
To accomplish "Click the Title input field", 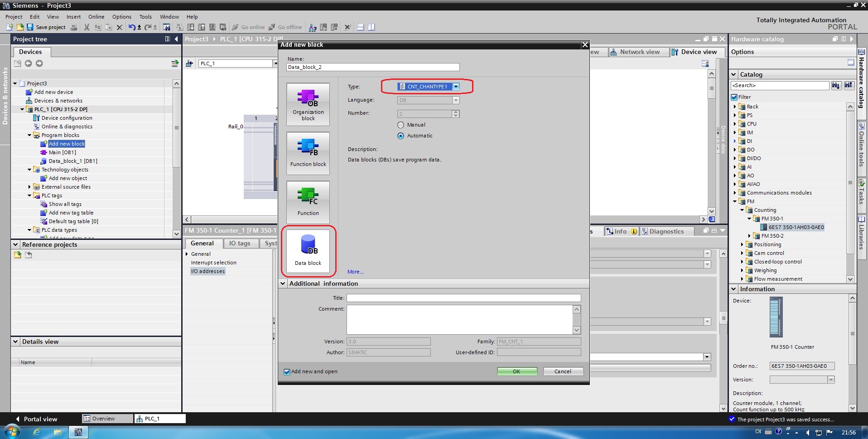I will tap(464, 298).
